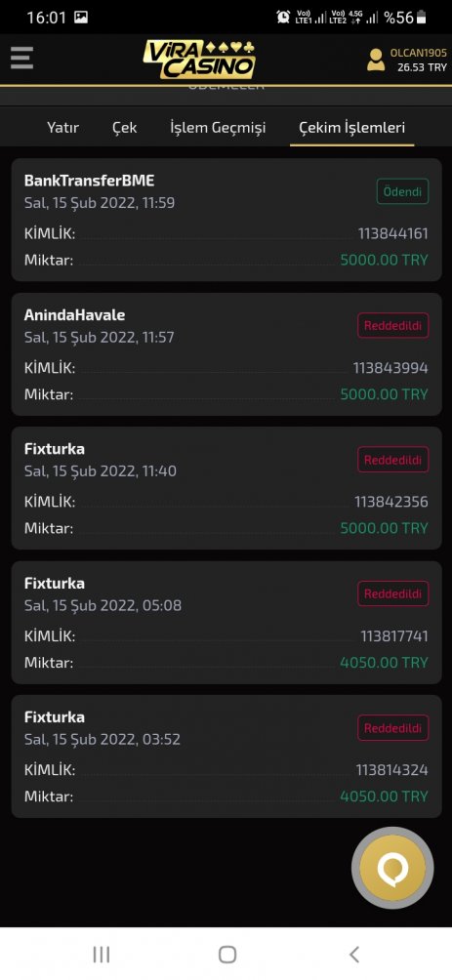Switch to the Çek tab

(124, 128)
